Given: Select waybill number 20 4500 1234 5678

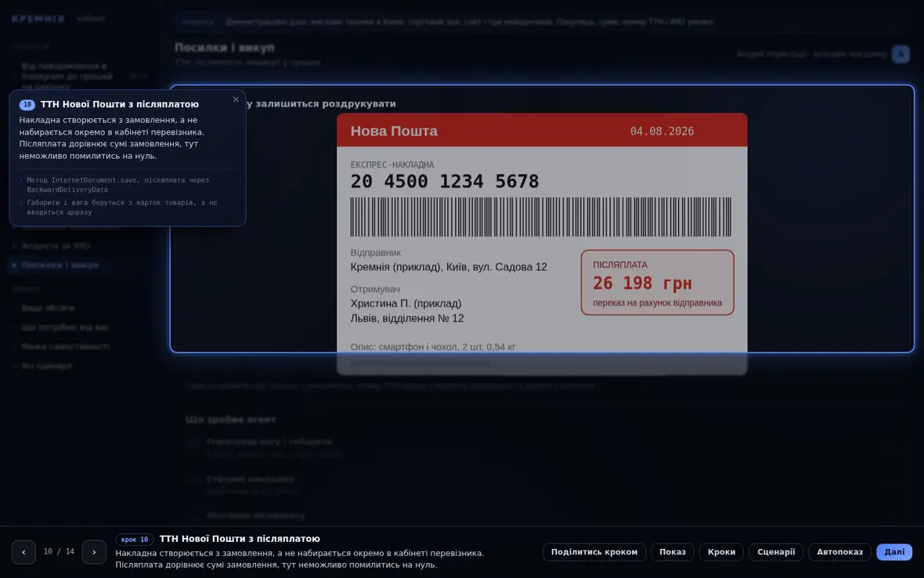Looking at the screenshot, I should (x=444, y=182).
